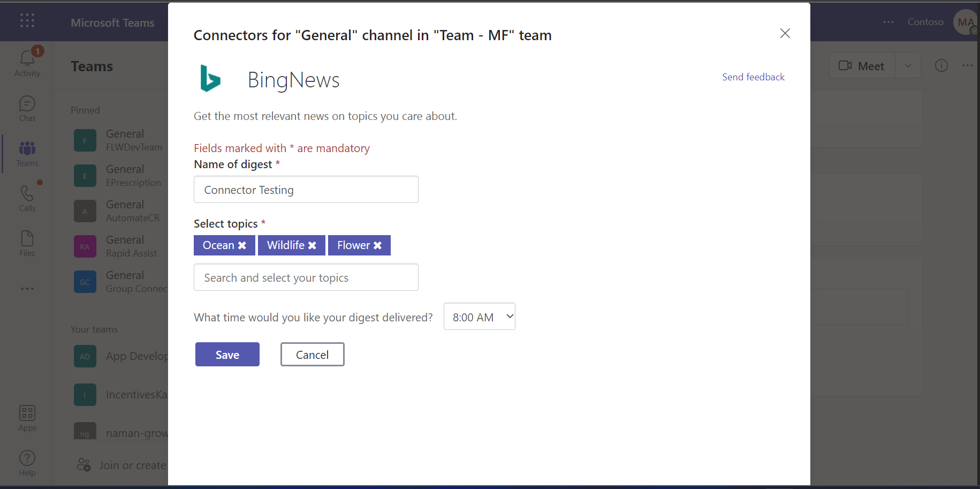Open the digest delivery time dropdown
Image resolution: width=980 pixels, height=489 pixels.
pyautogui.click(x=480, y=317)
